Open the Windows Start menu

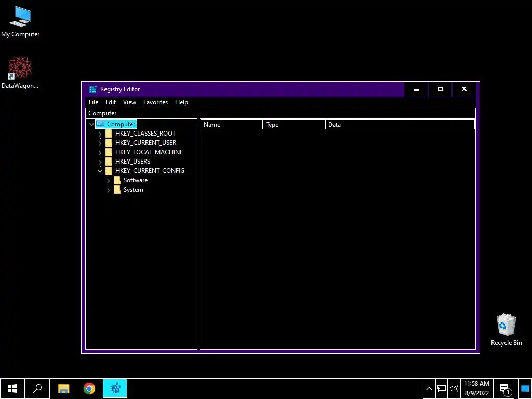click(12, 389)
